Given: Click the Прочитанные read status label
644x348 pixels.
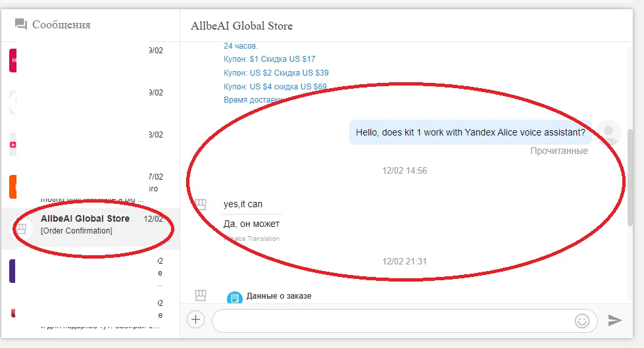Looking at the screenshot, I should (x=559, y=151).
